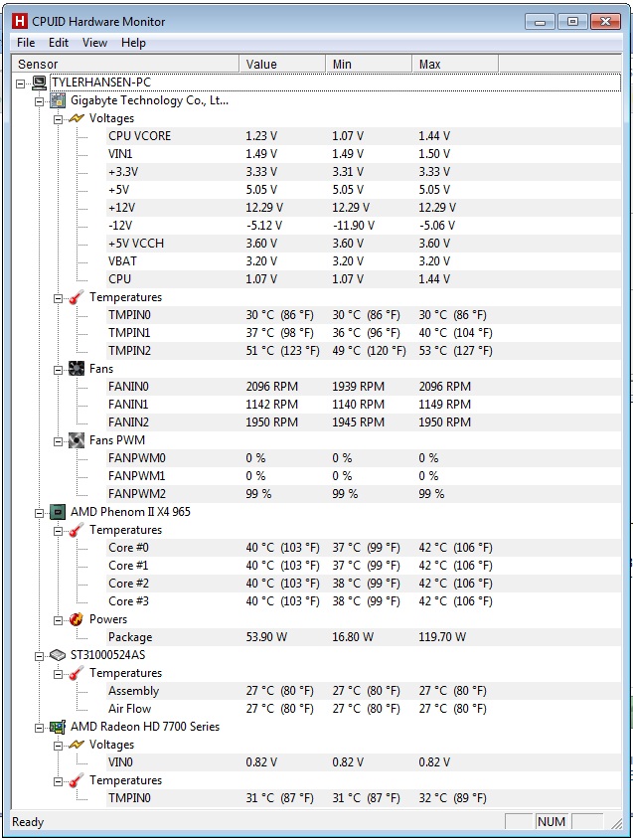Click the AMD Radeon HD 7700 graphics card icon

coord(58,727)
